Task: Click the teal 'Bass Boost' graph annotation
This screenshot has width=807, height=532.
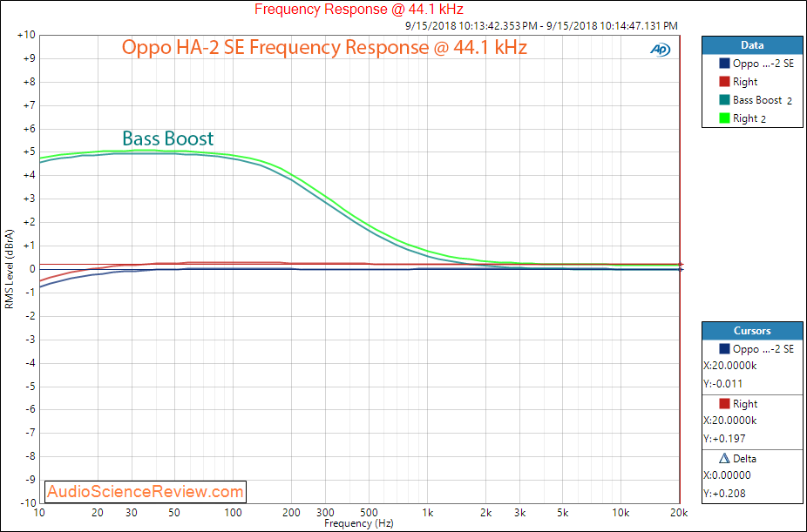Action: click(x=168, y=138)
